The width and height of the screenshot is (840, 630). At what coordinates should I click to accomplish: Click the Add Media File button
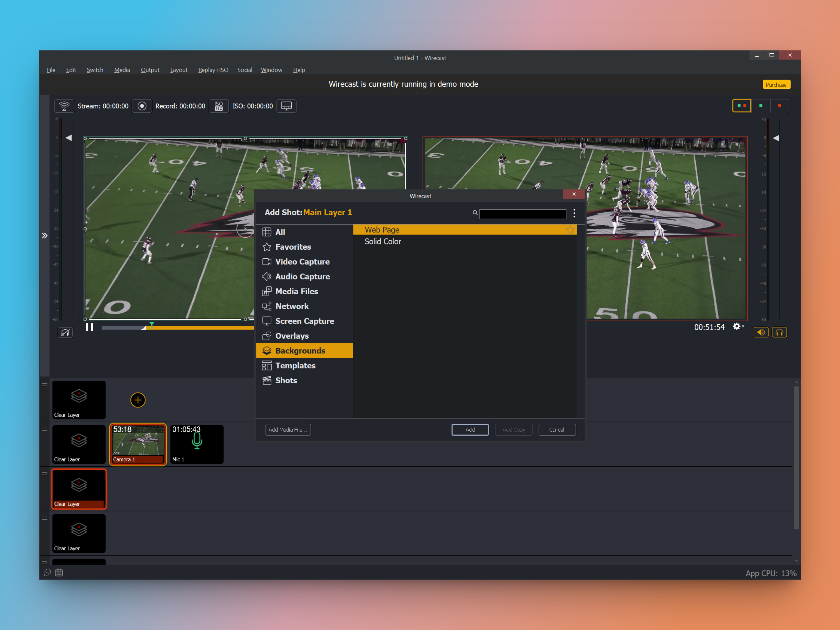tap(288, 430)
